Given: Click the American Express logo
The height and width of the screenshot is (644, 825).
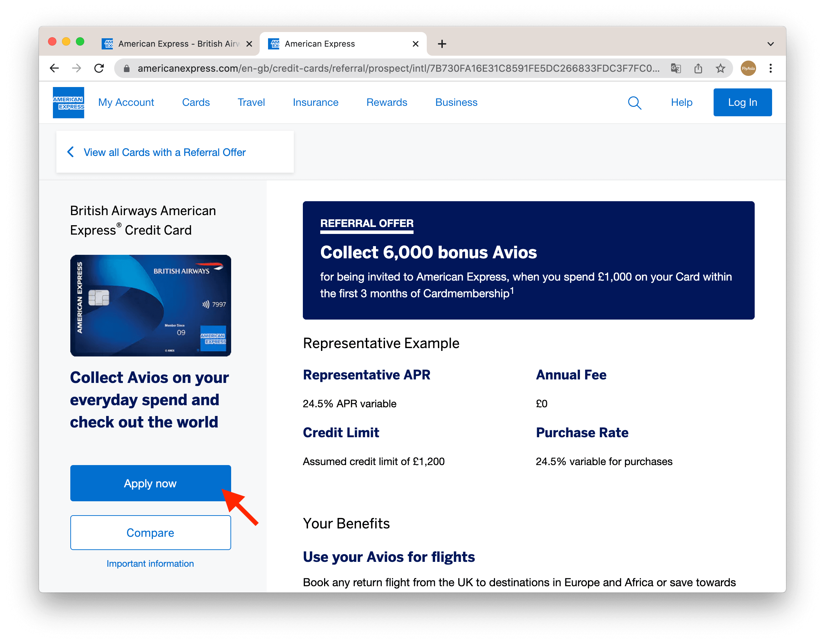Looking at the screenshot, I should [x=68, y=102].
